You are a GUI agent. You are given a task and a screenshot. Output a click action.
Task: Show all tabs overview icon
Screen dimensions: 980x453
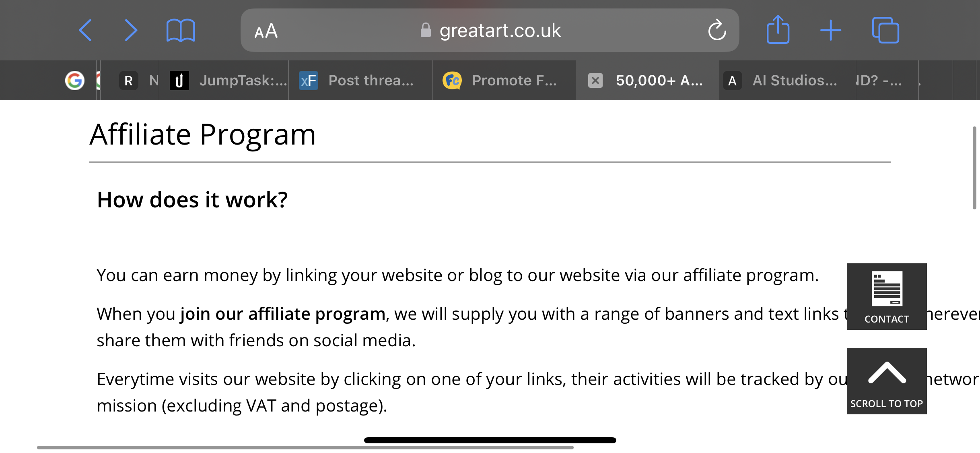click(x=885, y=30)
